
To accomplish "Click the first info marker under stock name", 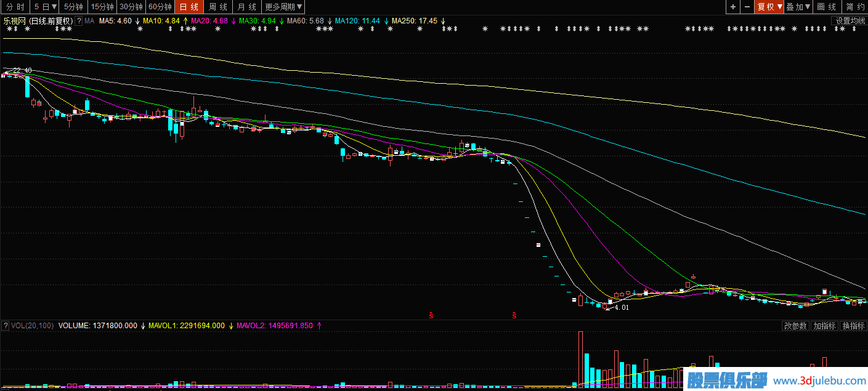I will click(x=8, y=29).
